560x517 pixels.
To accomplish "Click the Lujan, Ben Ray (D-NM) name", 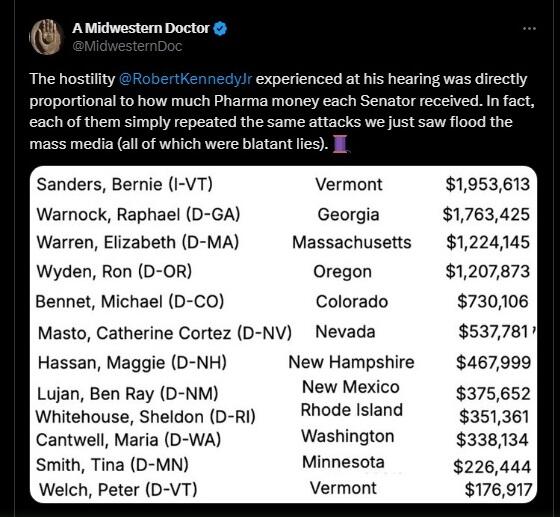I will point(128,394).
